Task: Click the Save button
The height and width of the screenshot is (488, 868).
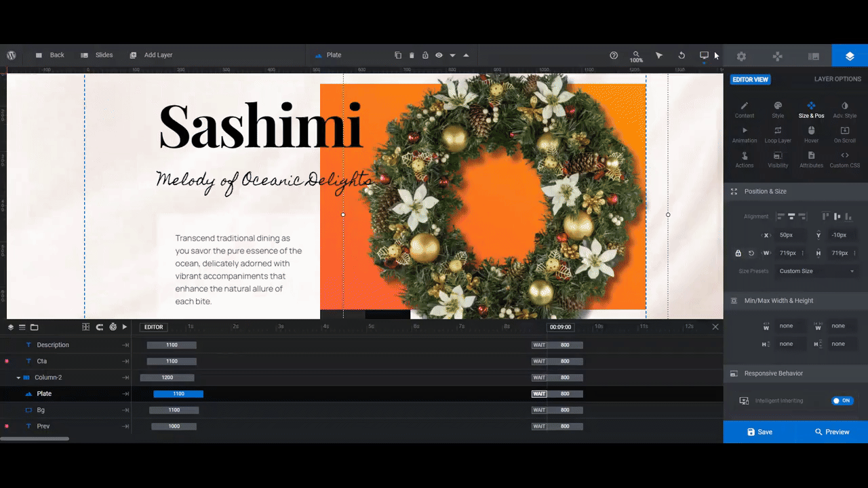Action: (759, 432)
